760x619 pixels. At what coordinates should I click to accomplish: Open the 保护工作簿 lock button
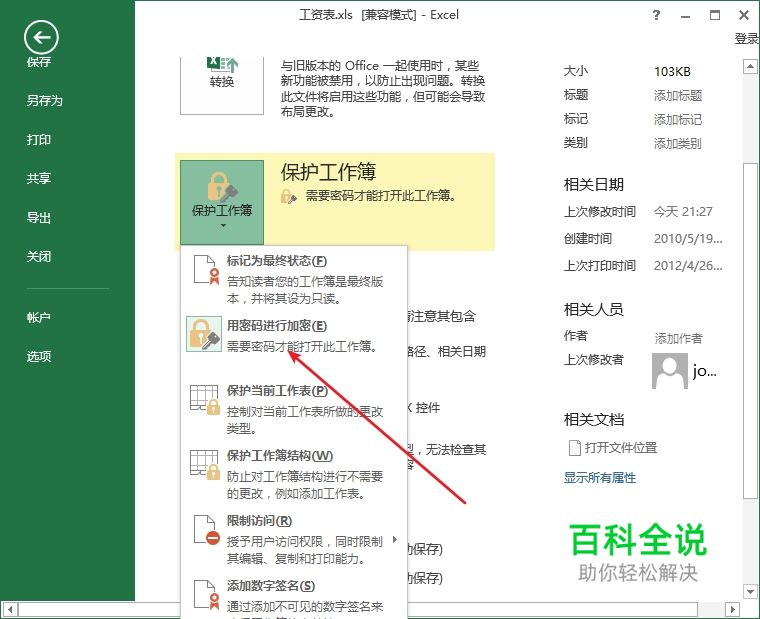[222, 203]
